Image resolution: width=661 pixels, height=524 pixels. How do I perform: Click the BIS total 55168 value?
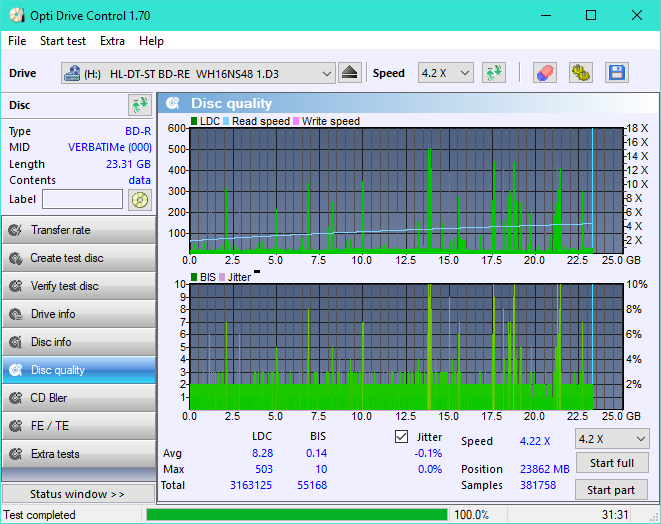[x=312, y=485]
